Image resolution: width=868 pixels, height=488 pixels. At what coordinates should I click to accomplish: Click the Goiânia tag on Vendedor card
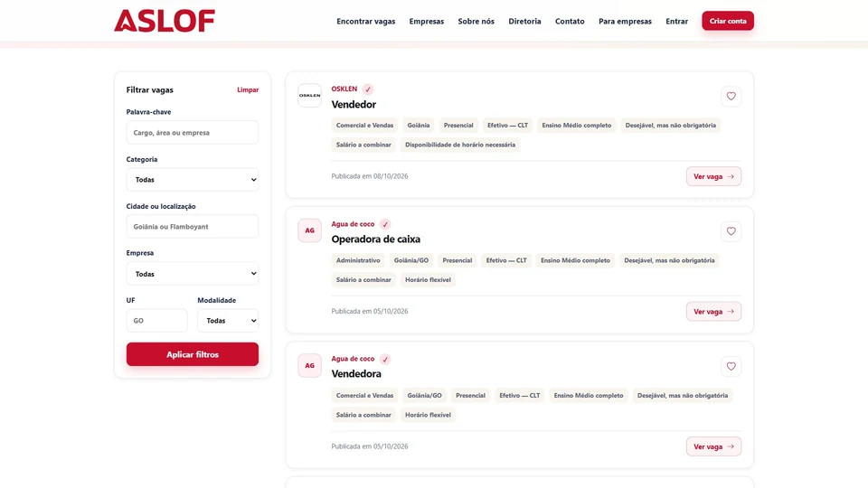coord(419,126)
